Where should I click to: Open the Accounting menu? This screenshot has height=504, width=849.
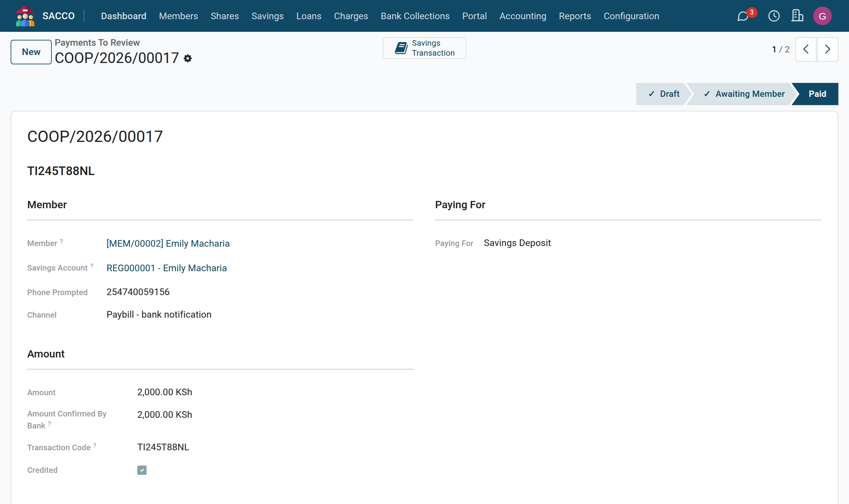523,16
